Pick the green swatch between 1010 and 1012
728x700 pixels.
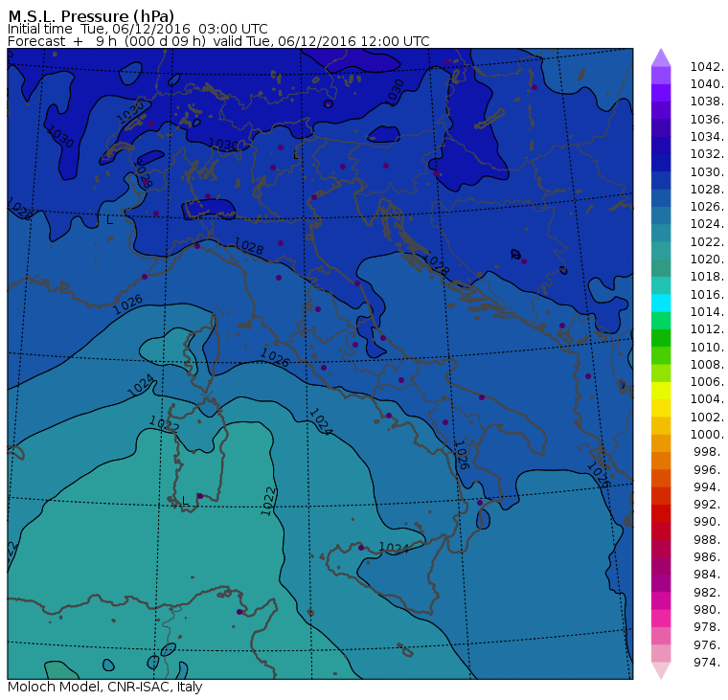pos(661,338)
